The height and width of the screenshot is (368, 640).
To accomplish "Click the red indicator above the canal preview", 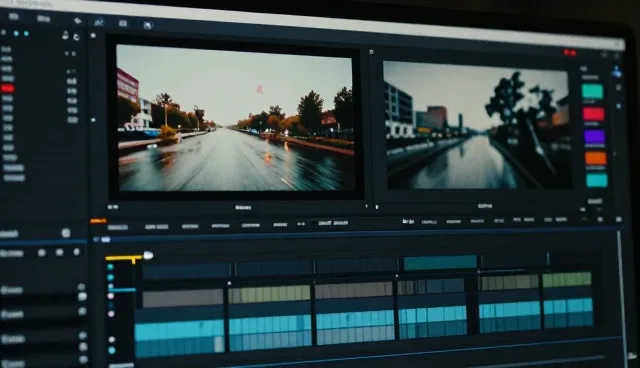I will coord(570,52).
